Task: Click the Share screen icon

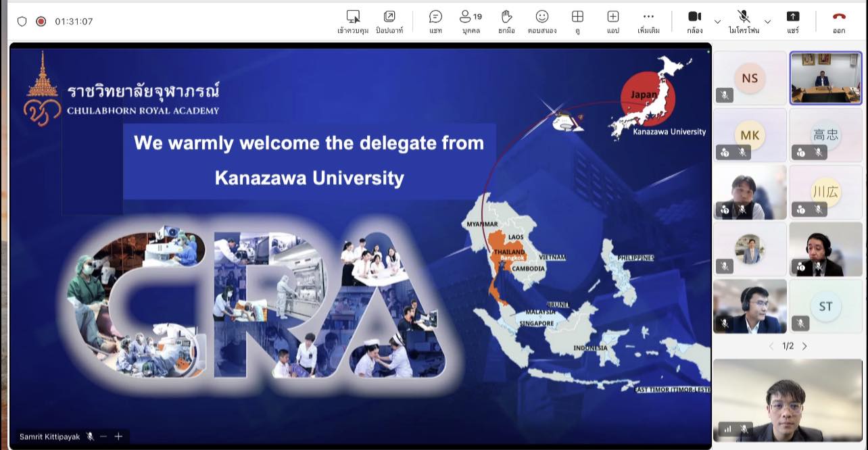Action: [x=793, y=21]
